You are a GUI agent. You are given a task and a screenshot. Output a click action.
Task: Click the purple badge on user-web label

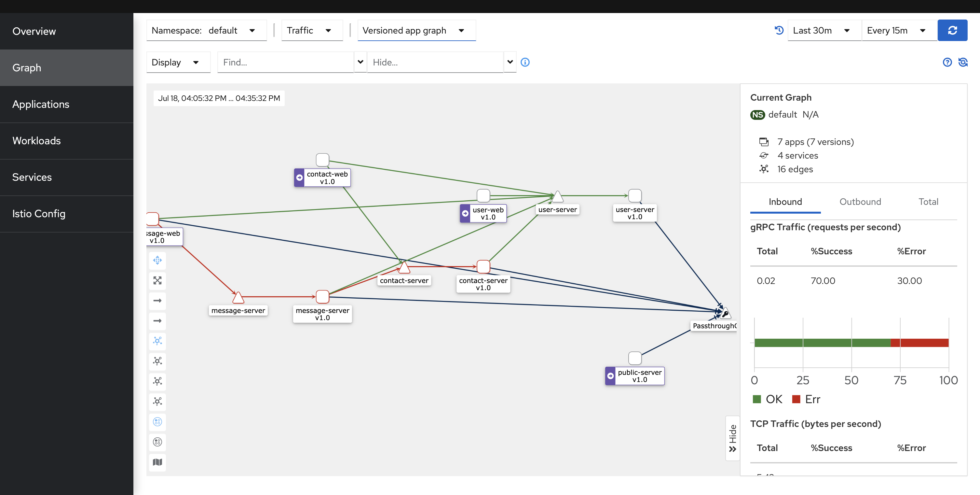point(465,213)
